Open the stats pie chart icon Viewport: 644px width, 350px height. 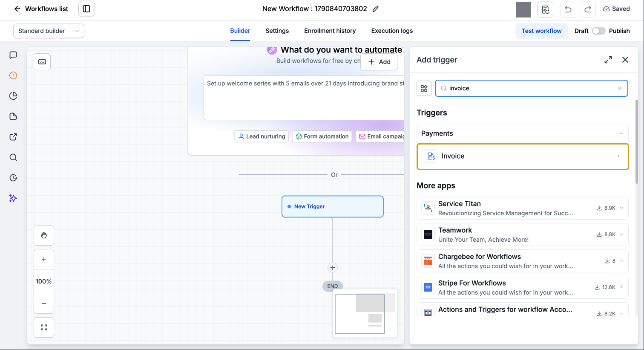tap(13, 96)
